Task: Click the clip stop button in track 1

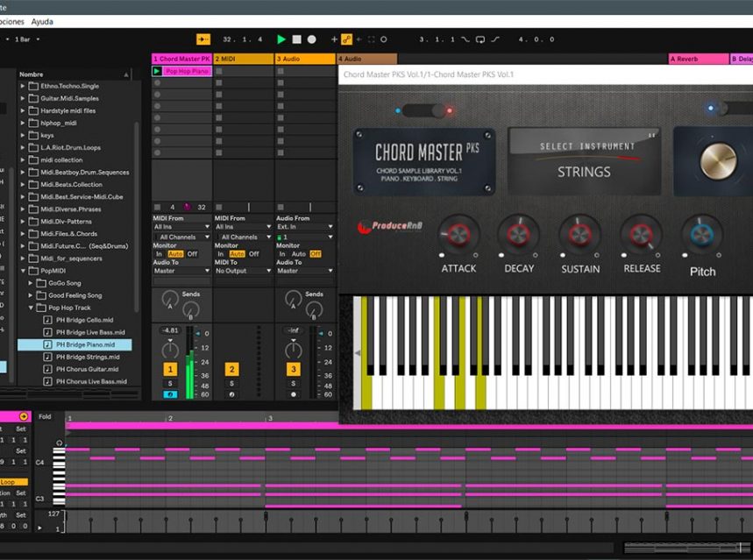Action: tap(157, 207)
